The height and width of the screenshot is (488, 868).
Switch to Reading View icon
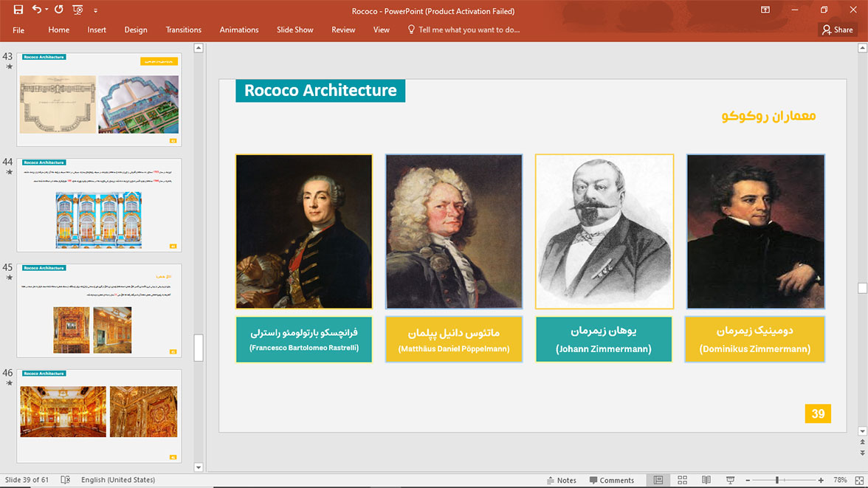706,480
